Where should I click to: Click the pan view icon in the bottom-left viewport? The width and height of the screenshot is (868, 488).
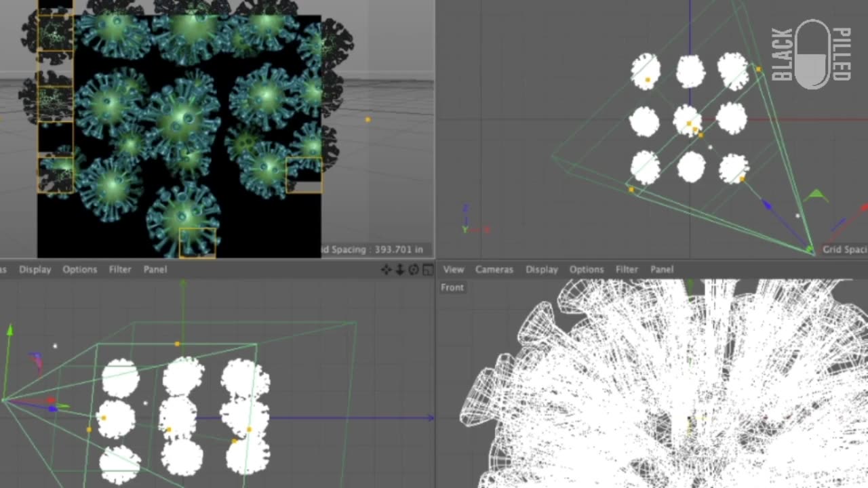(387, 270)
